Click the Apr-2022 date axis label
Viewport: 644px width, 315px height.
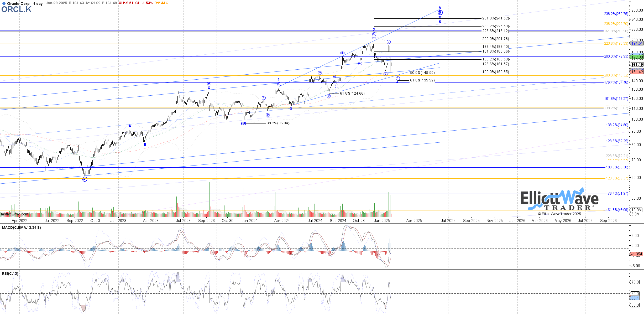click(x=19, y=221)
